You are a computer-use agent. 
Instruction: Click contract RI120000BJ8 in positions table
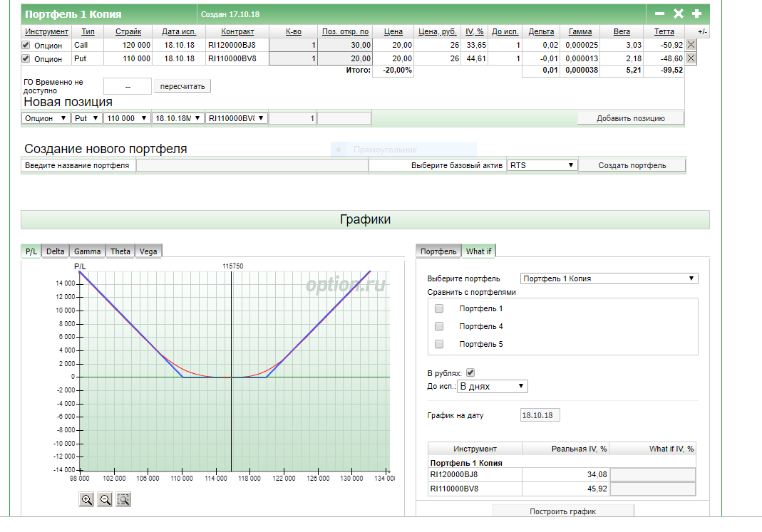tap(232, 45)
